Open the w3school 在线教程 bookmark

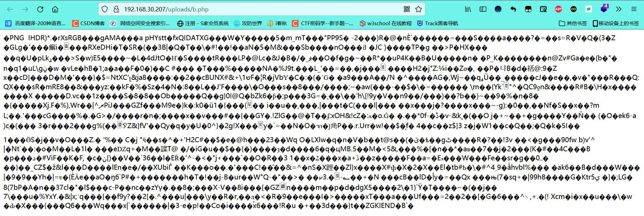(x=385, y=23)
